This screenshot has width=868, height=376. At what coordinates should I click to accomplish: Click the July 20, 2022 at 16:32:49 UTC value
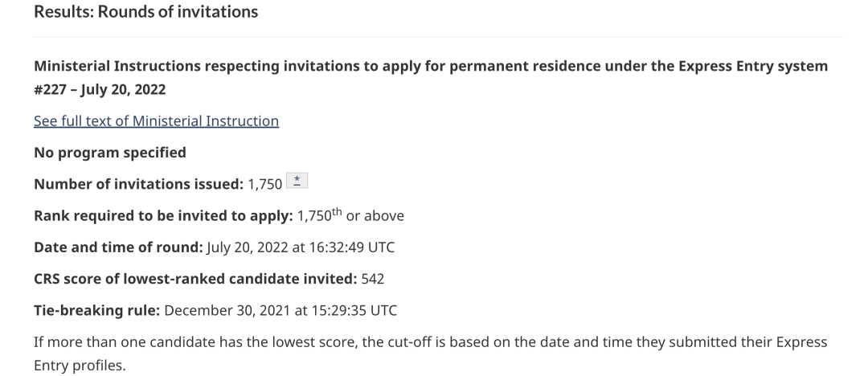301,247
